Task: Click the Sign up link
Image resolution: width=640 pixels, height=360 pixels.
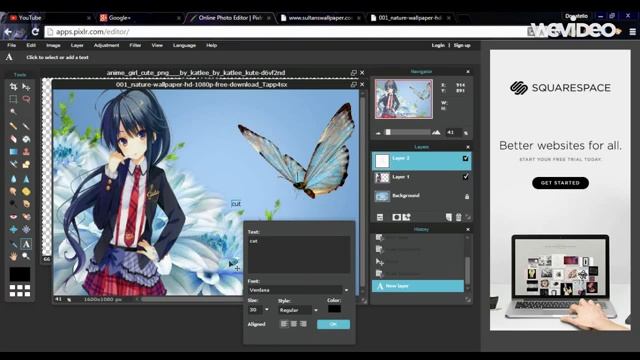Action: (462, 45)
